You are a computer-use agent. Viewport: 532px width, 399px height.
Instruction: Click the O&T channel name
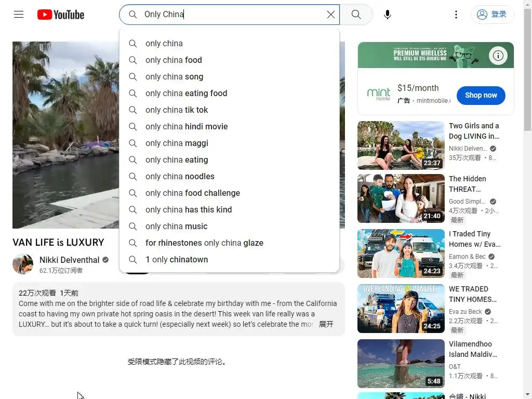(455, 367)
